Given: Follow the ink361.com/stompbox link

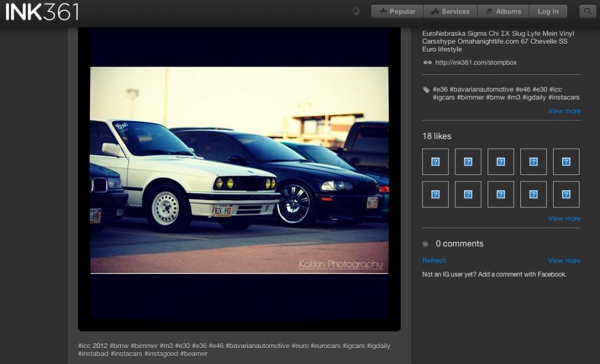Looking at the screenshot, I should click(x=476, y=63).
